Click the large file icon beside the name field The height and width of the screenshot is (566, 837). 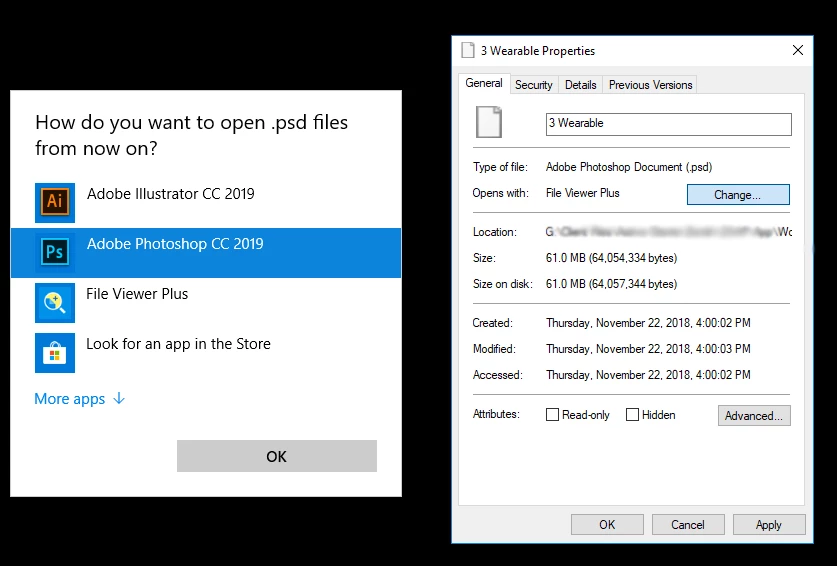(489, 122)
